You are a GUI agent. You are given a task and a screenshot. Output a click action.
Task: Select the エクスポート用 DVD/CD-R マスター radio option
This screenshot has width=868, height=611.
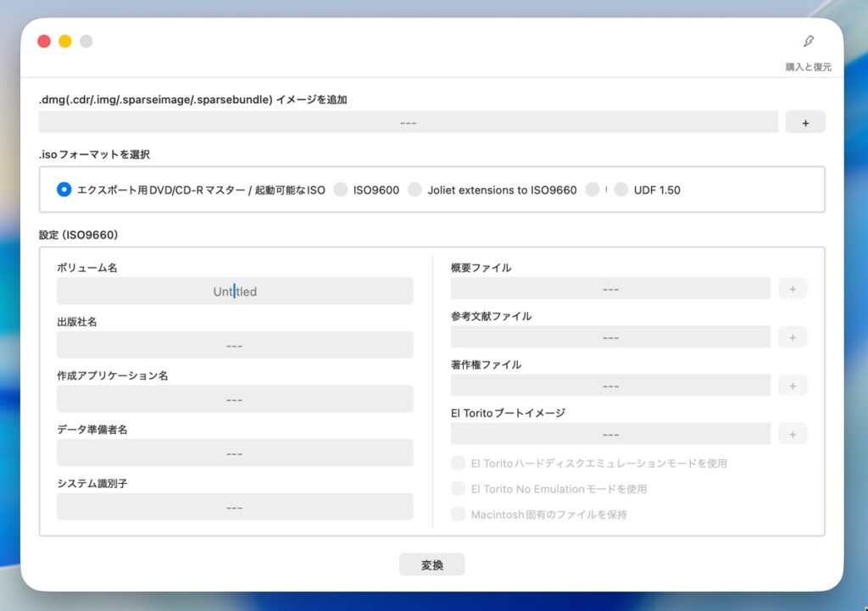coord(64,190)
